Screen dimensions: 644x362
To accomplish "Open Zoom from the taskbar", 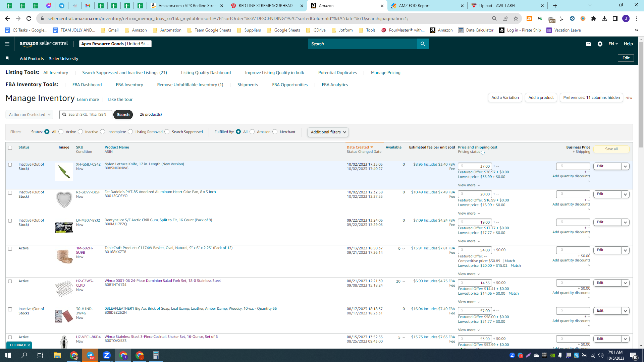I will pyautogui.click(x=107, y=355).
